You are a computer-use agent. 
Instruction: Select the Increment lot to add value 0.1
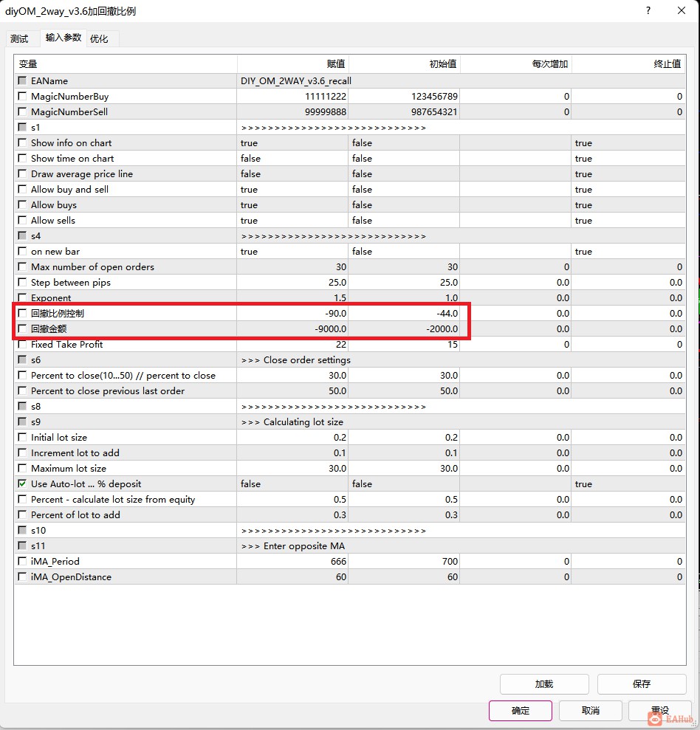tap(292, 453)
